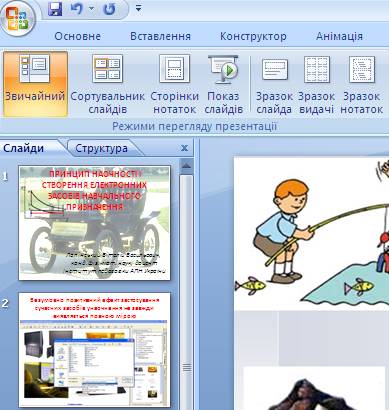
Task: Click the slide pane scroll up arrow
Action: (x=186, y=166)
